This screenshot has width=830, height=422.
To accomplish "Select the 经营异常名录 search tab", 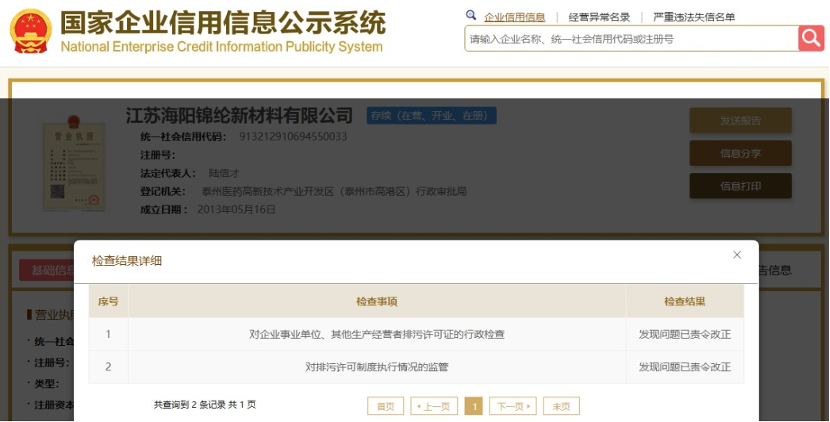I will tap(599, 17).
